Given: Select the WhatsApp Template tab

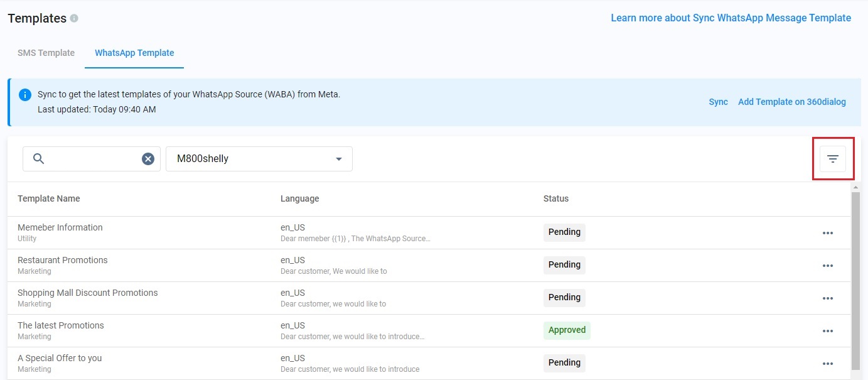Looking at the screenshot, I should pos(134,53).
